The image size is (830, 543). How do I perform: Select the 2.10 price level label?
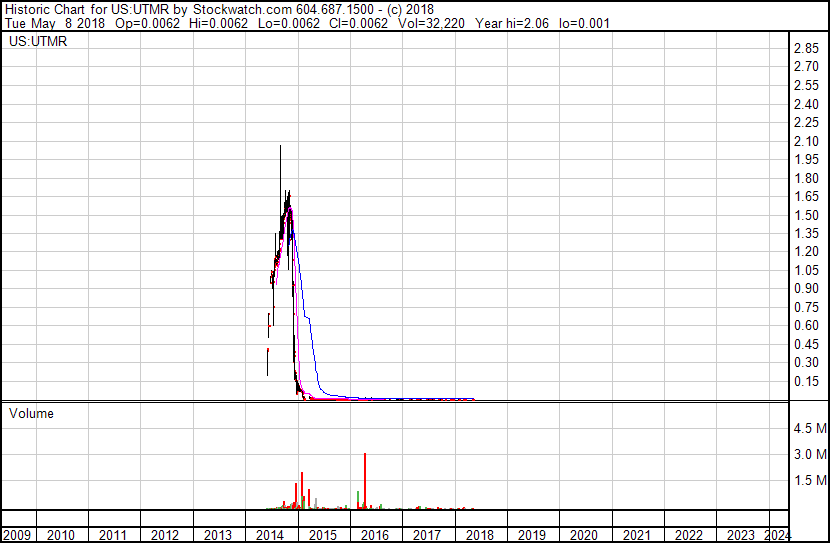(x=805, y=141)
